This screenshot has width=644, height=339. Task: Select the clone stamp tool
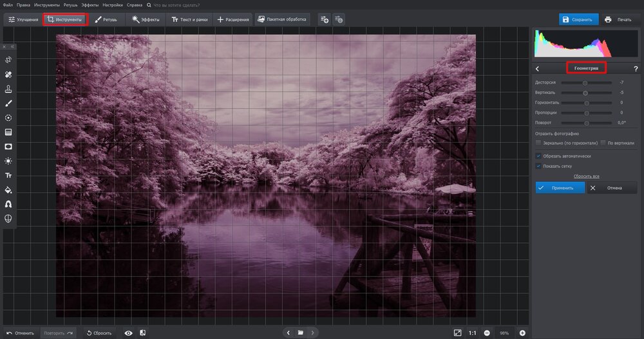coord(8,89)
